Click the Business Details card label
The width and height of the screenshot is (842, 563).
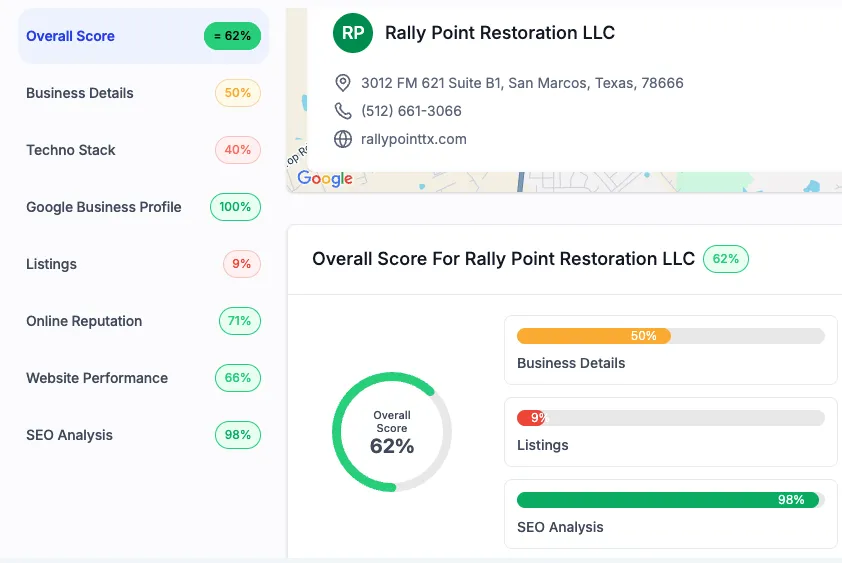[571, 363]
